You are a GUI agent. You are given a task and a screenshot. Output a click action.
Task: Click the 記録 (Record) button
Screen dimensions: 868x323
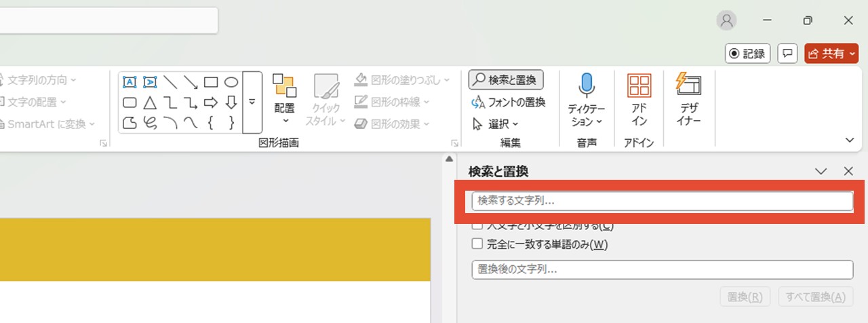(747, 54)
